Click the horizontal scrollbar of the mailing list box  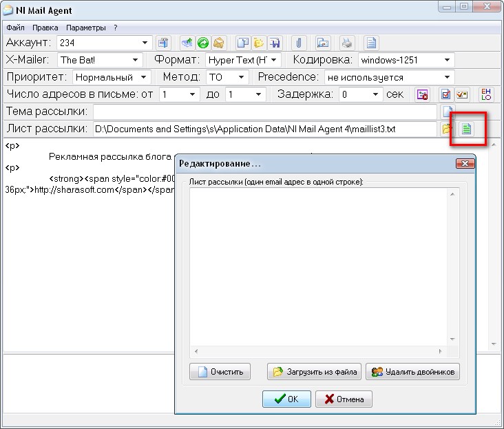coord(318,352)
